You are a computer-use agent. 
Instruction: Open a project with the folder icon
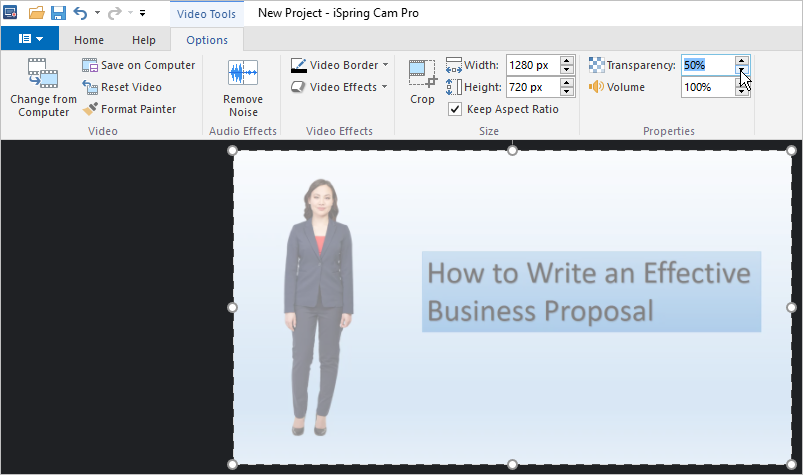point(36,12)
